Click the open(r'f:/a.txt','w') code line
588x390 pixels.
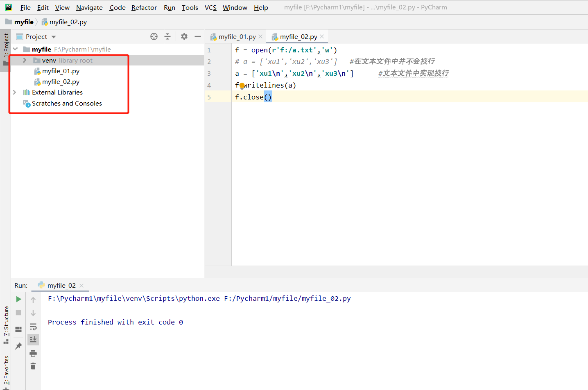[286, 50]
